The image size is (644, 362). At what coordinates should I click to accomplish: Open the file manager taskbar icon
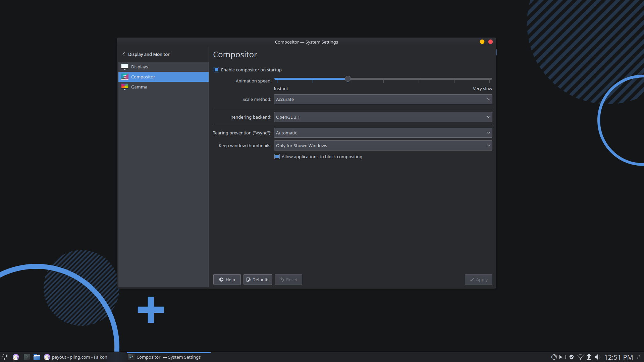[x=37, y=357]
